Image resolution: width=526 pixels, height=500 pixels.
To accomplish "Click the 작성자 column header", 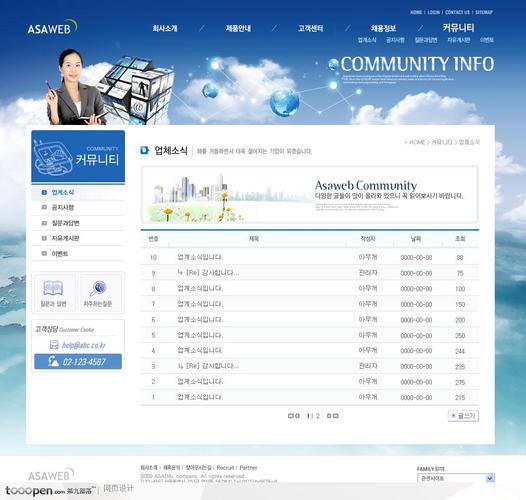I will 368,239.
